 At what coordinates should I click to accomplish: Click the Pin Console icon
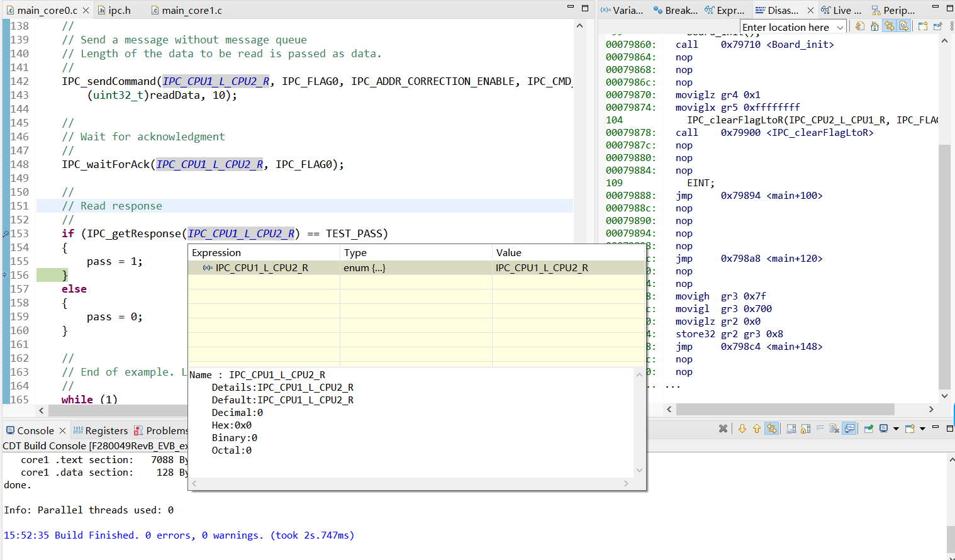click(x=868, y=428)
